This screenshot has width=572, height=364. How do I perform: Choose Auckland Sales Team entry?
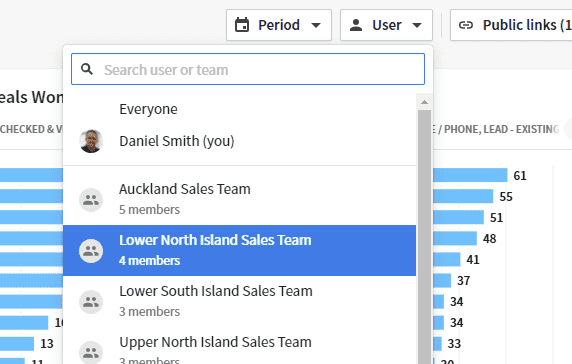click(x=239, y=200)
